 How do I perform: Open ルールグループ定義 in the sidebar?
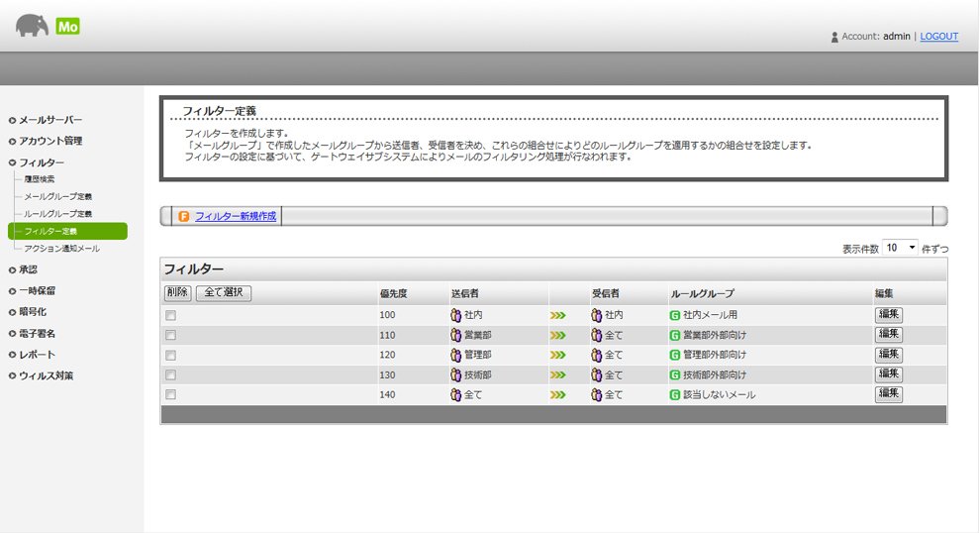[58, 214]
